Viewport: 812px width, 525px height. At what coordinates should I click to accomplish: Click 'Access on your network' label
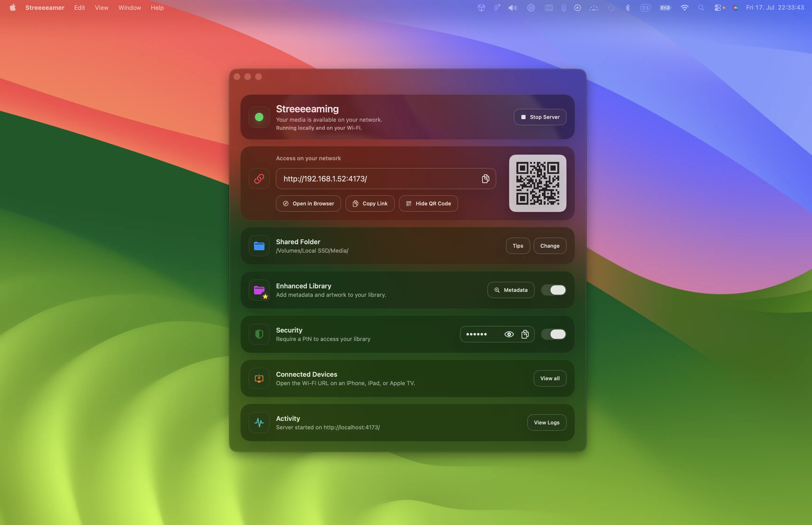(x=308, y=158)
